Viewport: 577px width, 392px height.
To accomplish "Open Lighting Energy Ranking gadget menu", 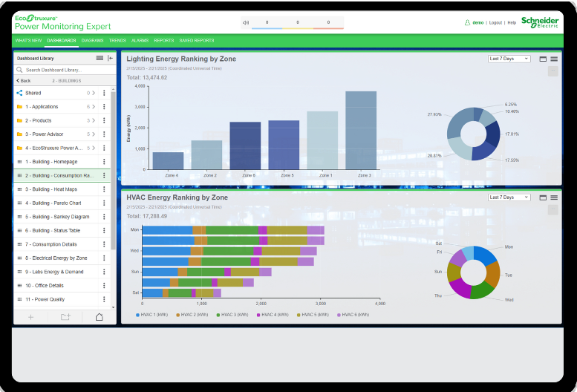I will click(x=554, y=59).
